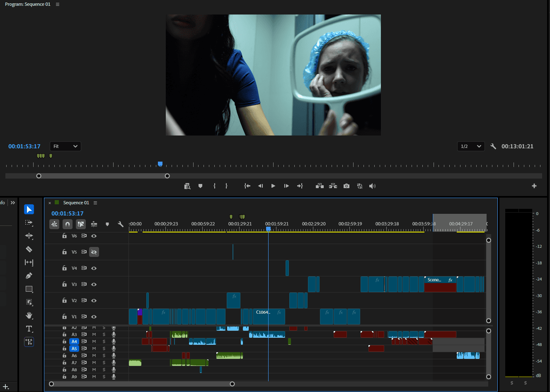Play the sequence in Program monitor

[273, 186]
